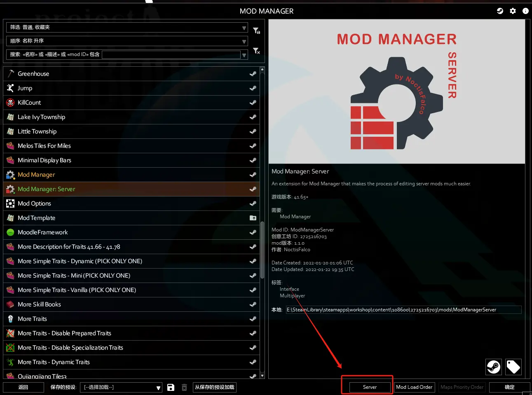This screenshot has width=532, height=395.
Task: Click the mod list scrollbar thumb
Action: [x=262, y=250]
